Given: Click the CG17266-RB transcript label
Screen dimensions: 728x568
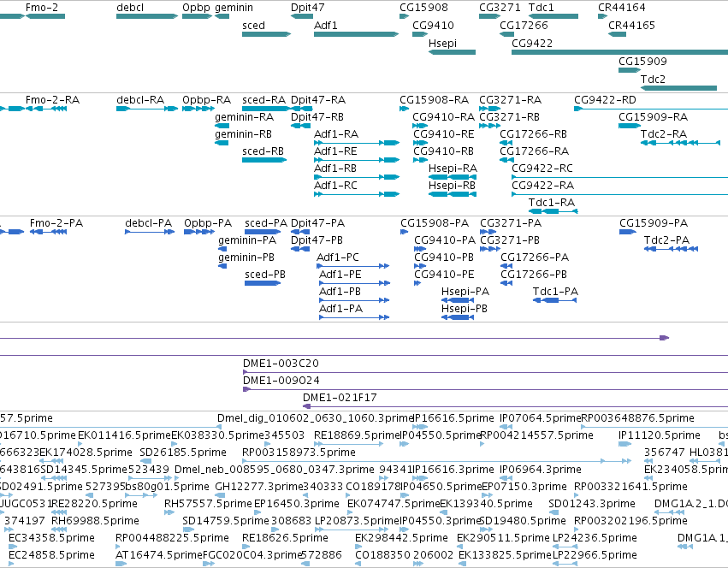Looking at the screenshot, I should tap(533, 134).
